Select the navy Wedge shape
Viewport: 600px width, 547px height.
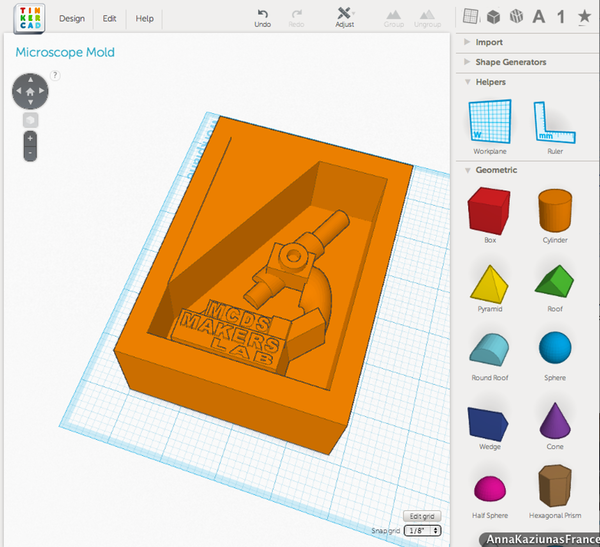pos(489,428)
